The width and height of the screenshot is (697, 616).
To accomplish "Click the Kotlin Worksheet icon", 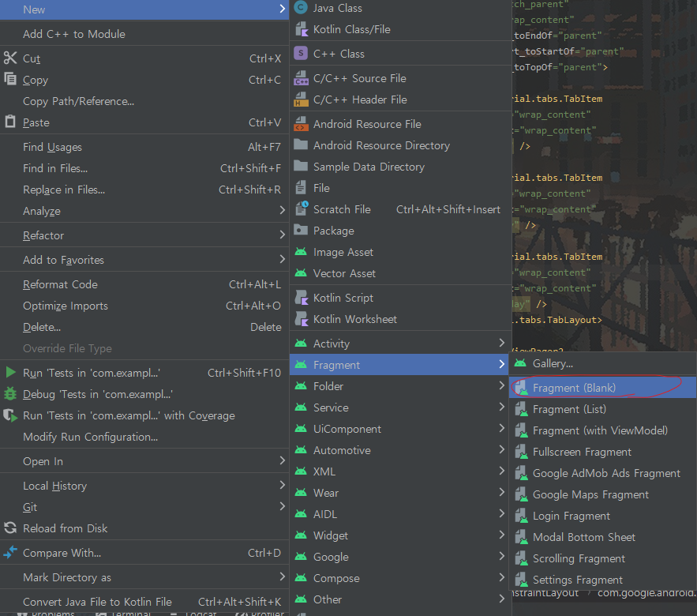I will pyautogui.click(x=302, y=319).
